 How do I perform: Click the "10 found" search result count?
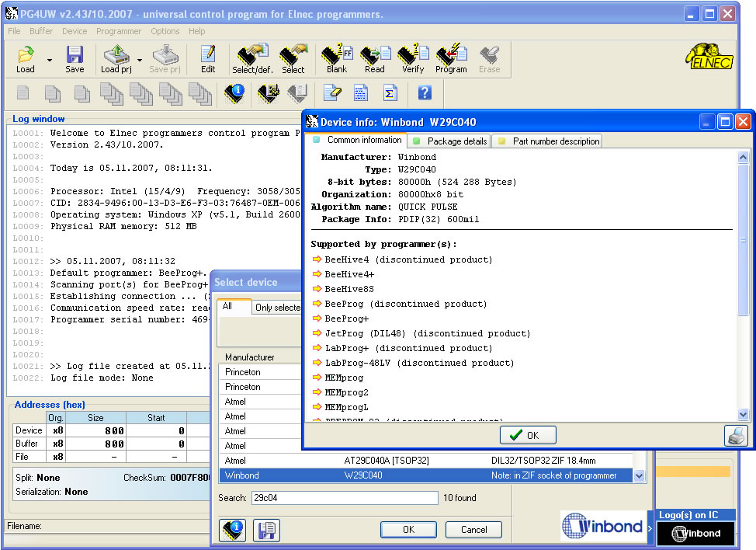(x=459, y=498)
